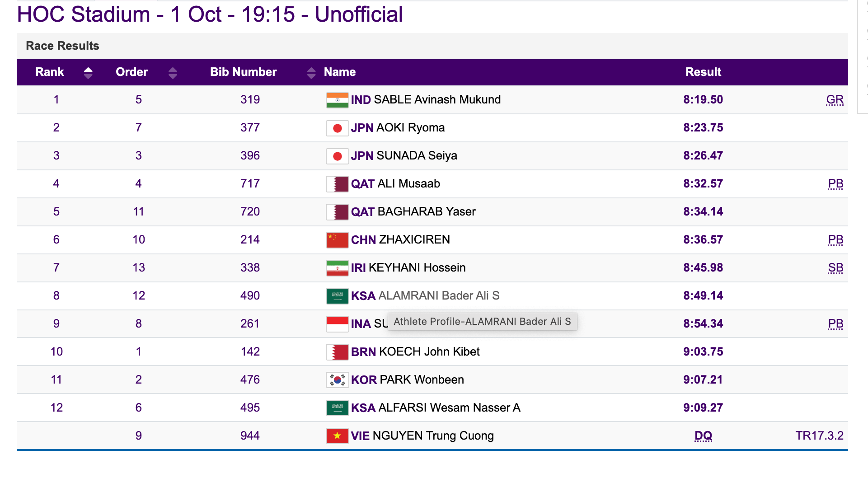
Task: Open ZHAXICIREN athlete profile
Action: coord(414,239)
